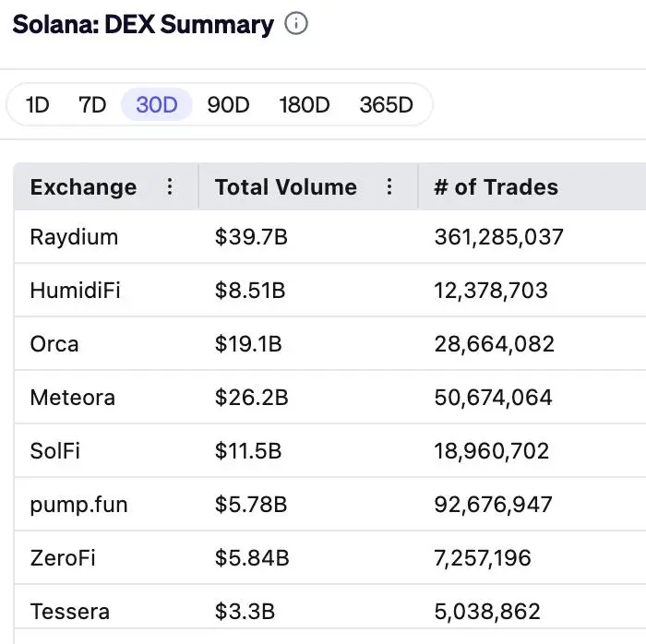Open Total Volume column options menu
The image size is (646, 644).
pyautogui.click(x=389, y=186)
